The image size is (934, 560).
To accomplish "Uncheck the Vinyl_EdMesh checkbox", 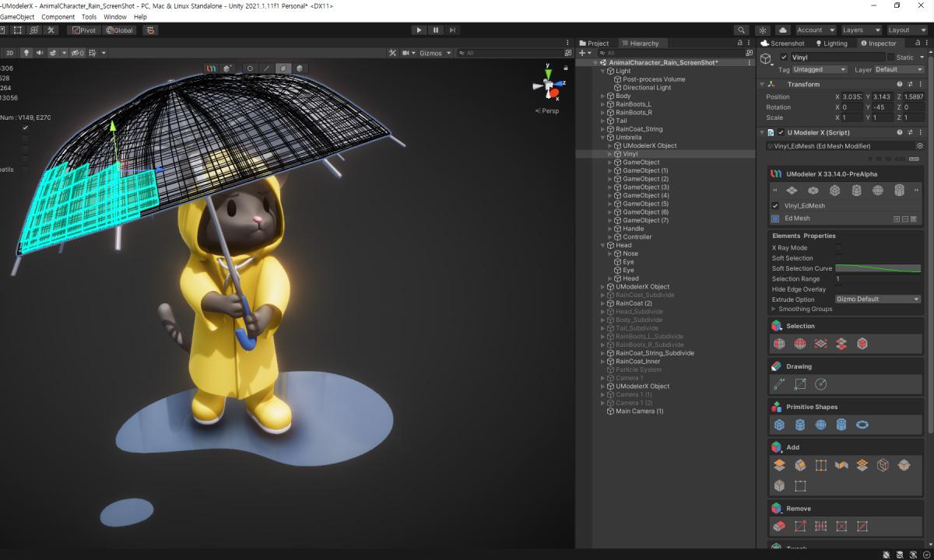I will click(775, 206).
